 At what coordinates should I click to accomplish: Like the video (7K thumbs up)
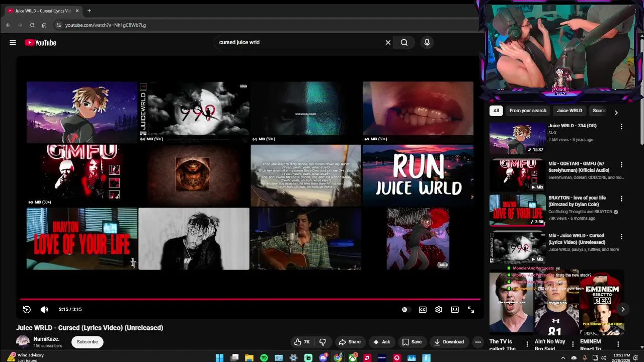tap(302, 342)
